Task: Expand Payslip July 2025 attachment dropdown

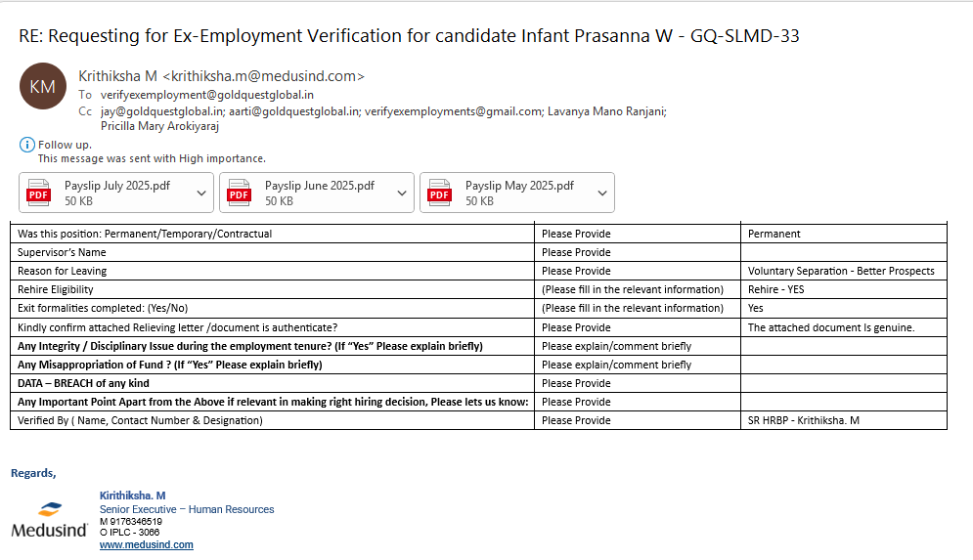Action: pos(201,193)
